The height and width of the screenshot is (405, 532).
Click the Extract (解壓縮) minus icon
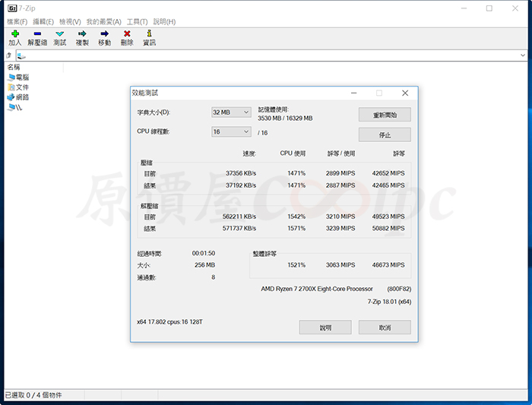[x=37, y=33]
